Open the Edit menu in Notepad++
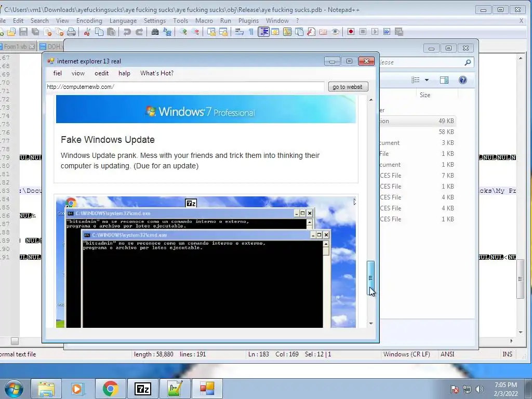 pos(18,21)
